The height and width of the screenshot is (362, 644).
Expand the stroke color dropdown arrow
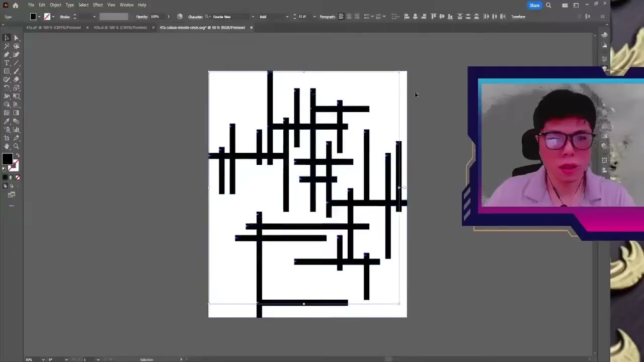coord(53,17)
